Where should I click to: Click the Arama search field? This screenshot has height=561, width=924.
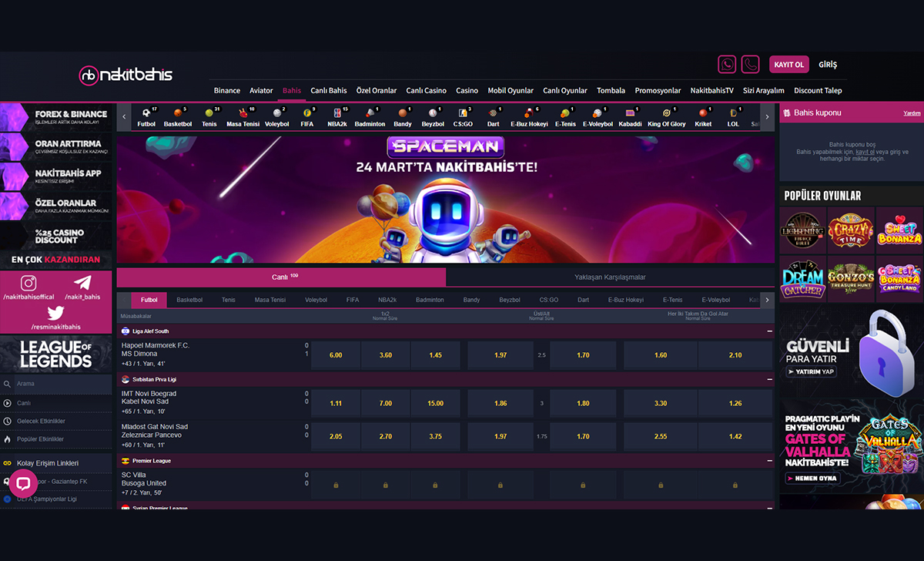point(57,384)
